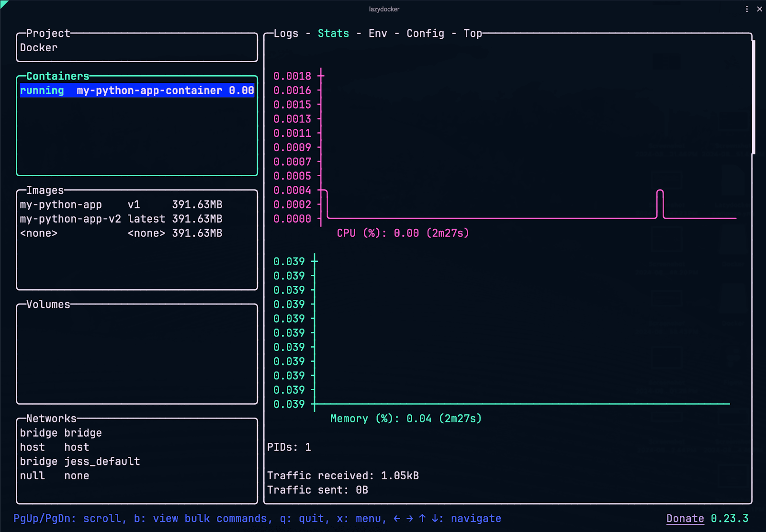This screenshot has height=532, width=766.
Task: Select the running my-python-app-container row
Action: (x=137, y=91)
